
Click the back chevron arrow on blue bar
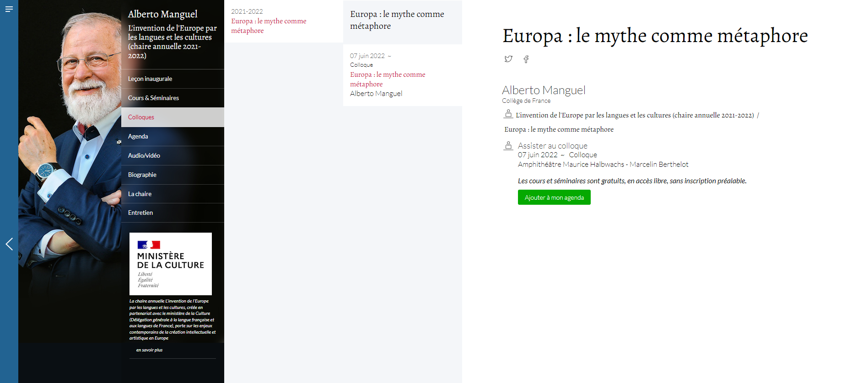pyautogui.click(x=9, y=244)
